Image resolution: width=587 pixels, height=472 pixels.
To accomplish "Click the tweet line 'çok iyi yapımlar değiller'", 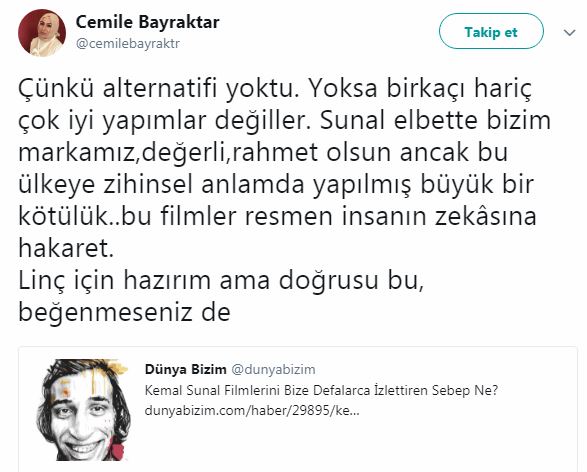I will pyautogui.click(x=285, y=121).
